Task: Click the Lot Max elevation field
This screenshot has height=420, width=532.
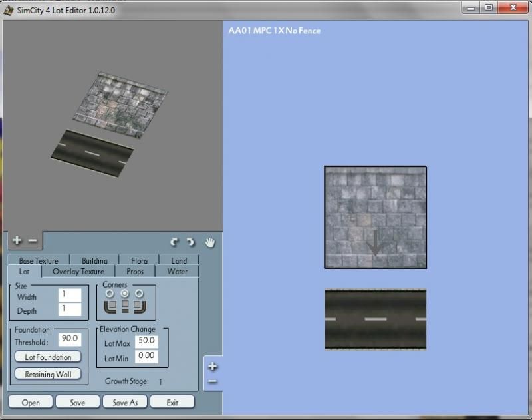Action: click(146, 341)
